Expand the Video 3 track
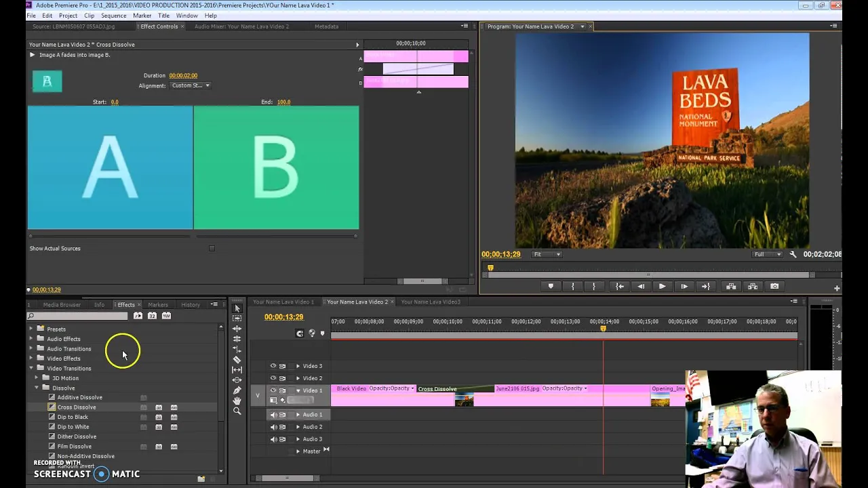868x488 pixels. (298, 366)
